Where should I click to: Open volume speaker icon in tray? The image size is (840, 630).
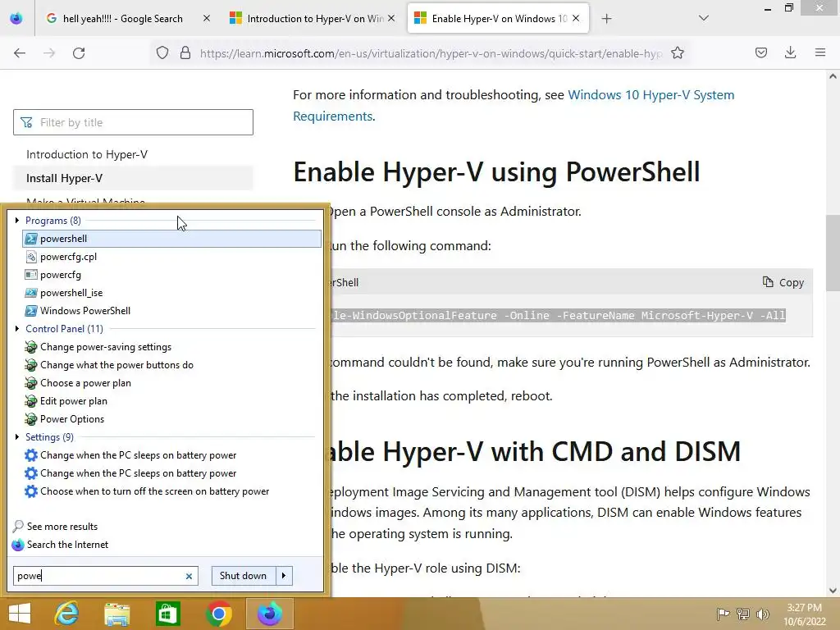762,614
